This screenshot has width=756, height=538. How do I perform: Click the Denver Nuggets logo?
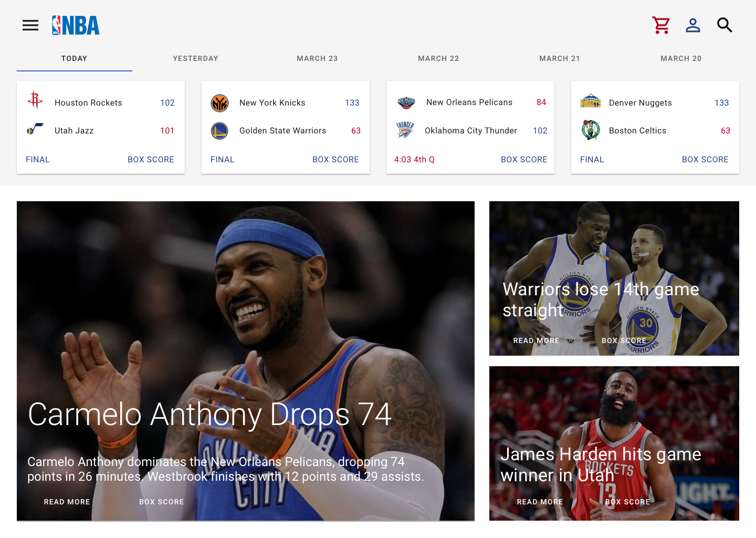(591, 101)
